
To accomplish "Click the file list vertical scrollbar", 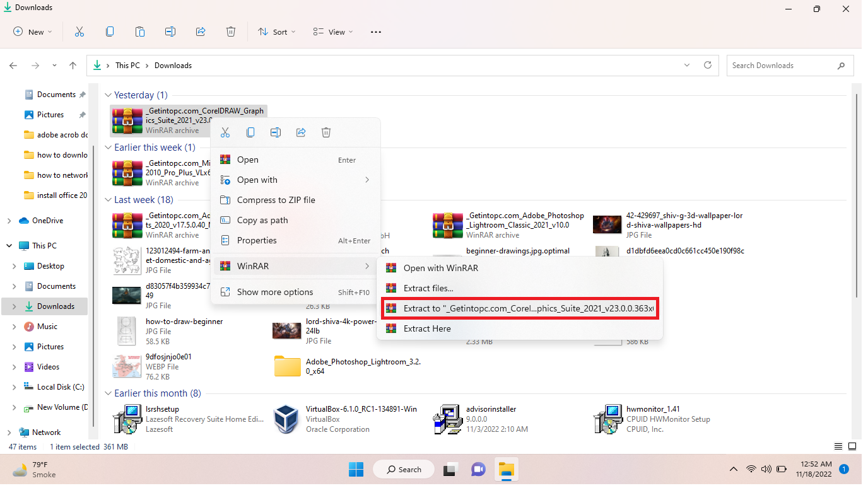I will pyautogui.click(x=856, y=195).
